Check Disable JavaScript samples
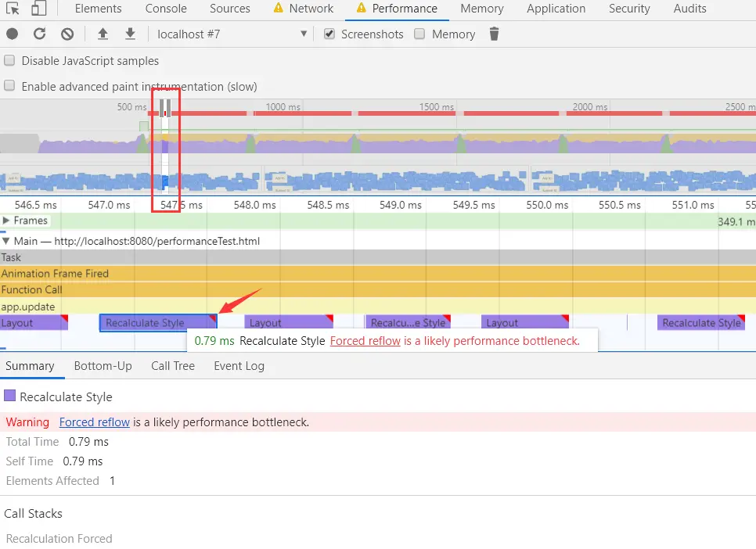 [9, 61]
